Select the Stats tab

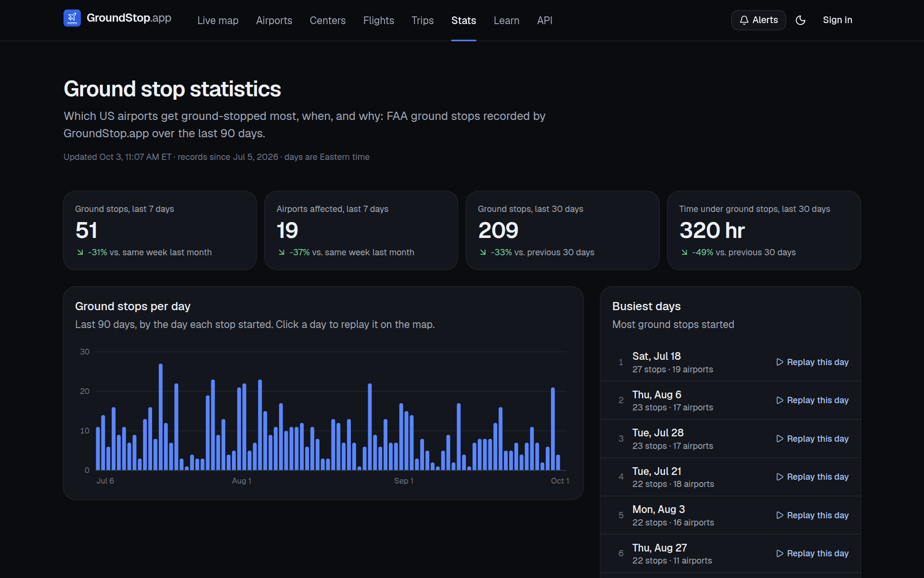coord(464,20)
